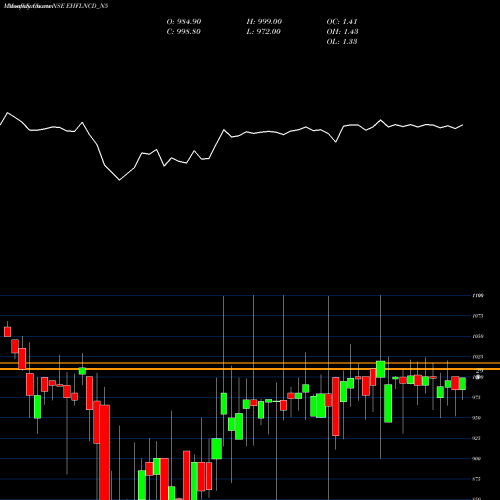Click the lowest trough of the white line chart
500x500 pixels.
click(x=120, y=180)
